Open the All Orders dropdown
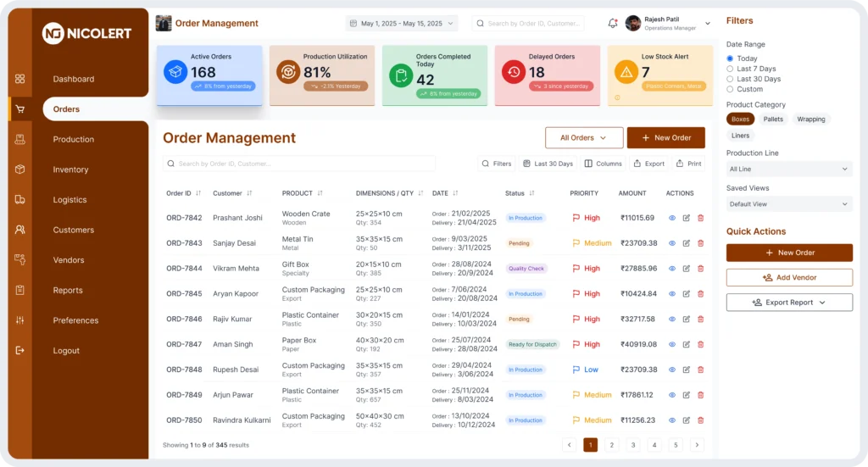Image resolution: width=868 pixels, height=467 pixels. [584, 138]
